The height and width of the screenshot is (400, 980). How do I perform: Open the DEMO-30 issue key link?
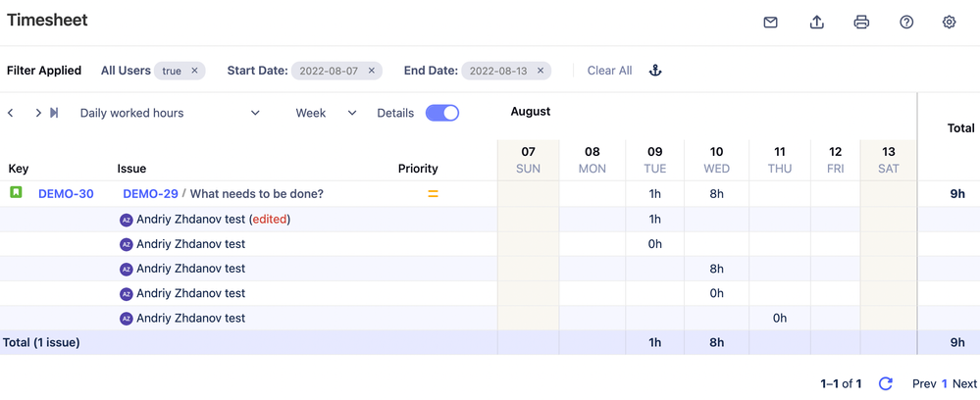(x=66, y=194)
